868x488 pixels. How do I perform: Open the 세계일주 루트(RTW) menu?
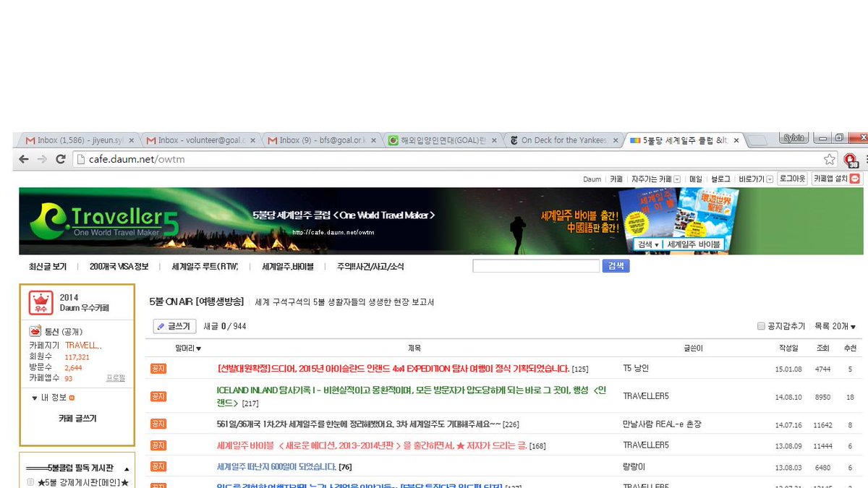(205, 267)
